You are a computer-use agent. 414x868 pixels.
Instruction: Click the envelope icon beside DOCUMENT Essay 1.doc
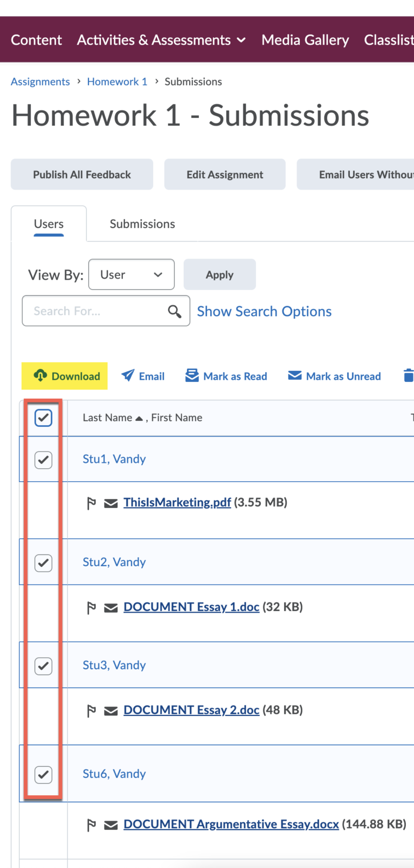111,607
